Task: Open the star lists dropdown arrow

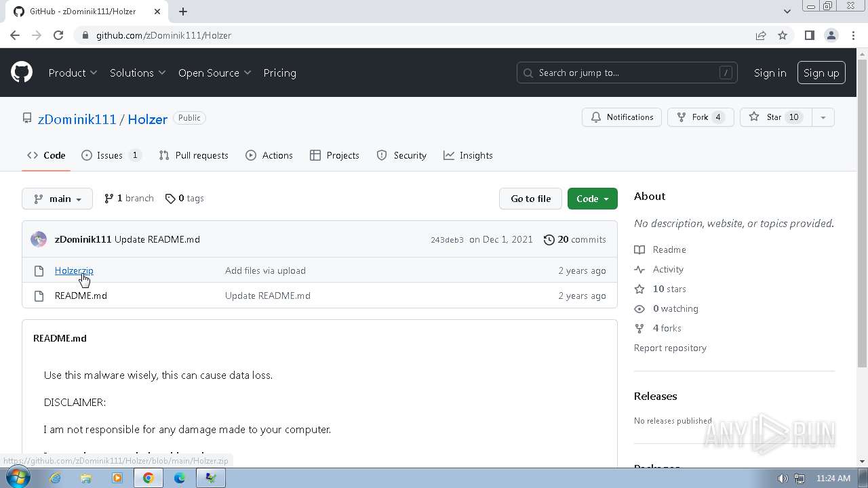Action: point(823,117)
